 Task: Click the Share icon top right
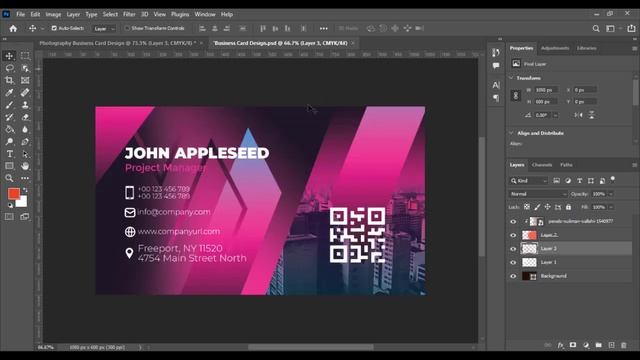pos(631,28)
